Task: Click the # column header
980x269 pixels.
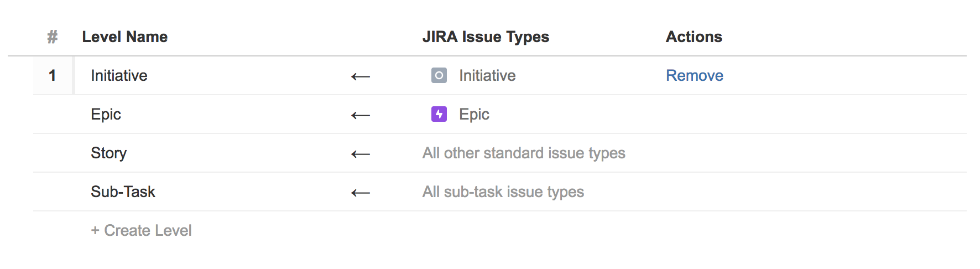Action: click(53, 37)
